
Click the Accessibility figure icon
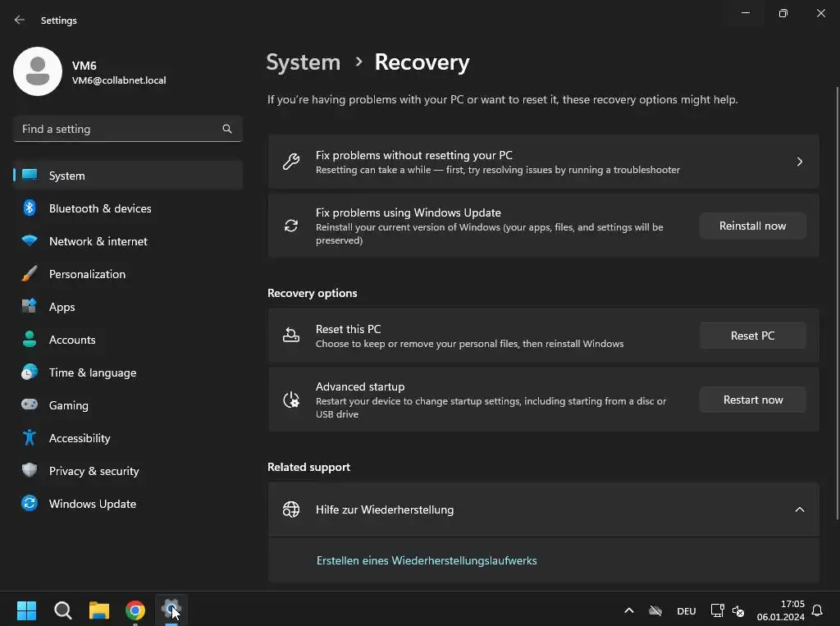[30, 437]
